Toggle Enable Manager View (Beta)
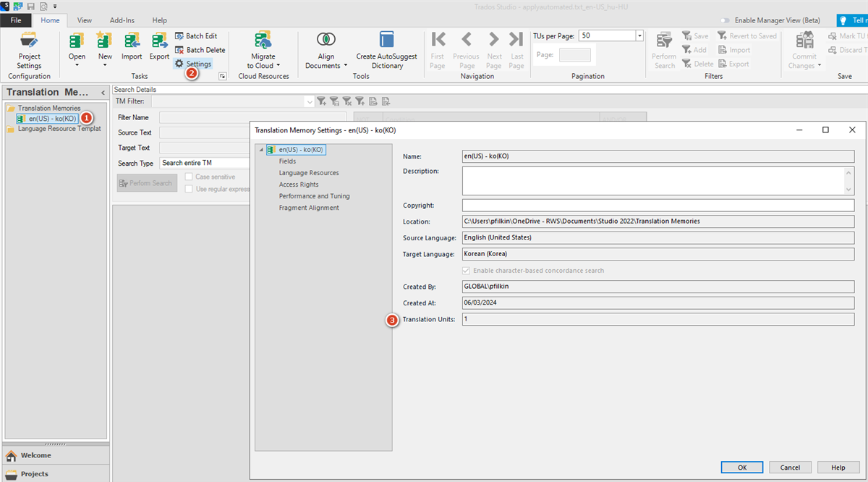Screen dimensions: 868x482 tap(725, 20)
